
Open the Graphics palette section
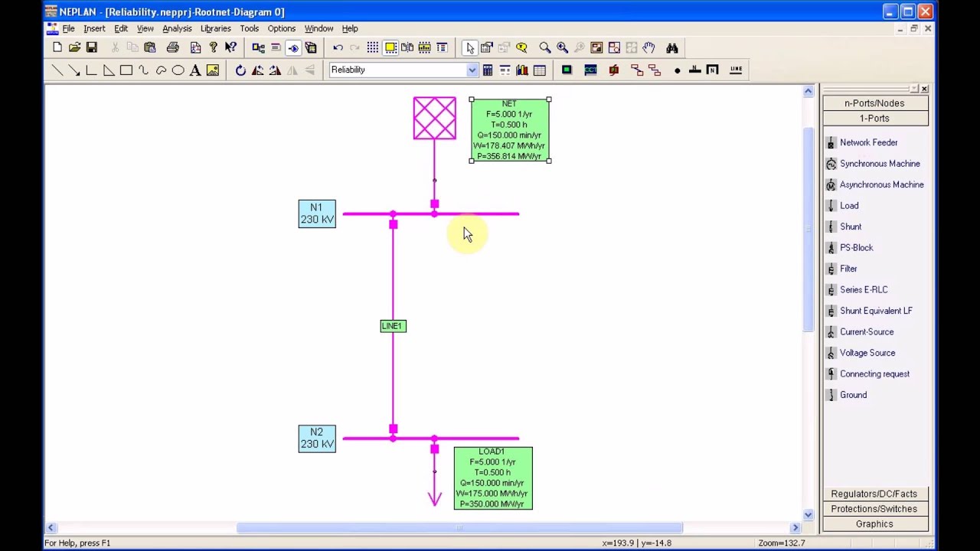[x=874, y=524]
